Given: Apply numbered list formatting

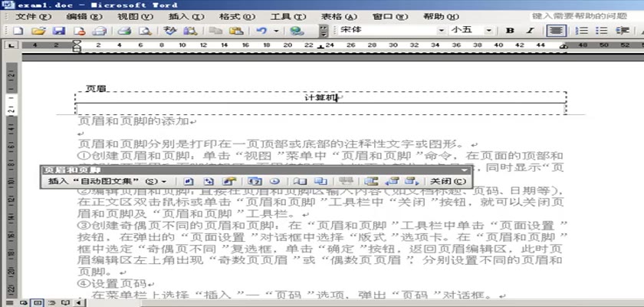Looking at the screenshot, I should point(582,31).
